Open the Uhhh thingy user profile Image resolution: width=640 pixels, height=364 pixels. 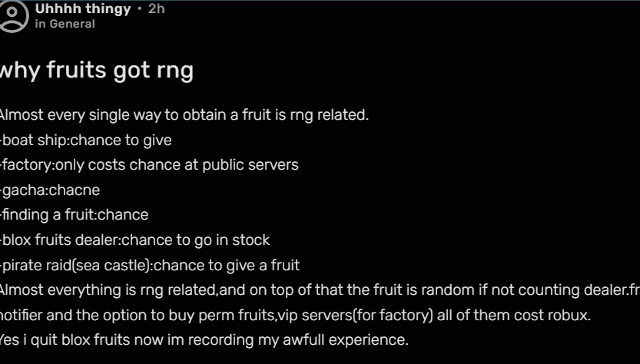point(83,10)
